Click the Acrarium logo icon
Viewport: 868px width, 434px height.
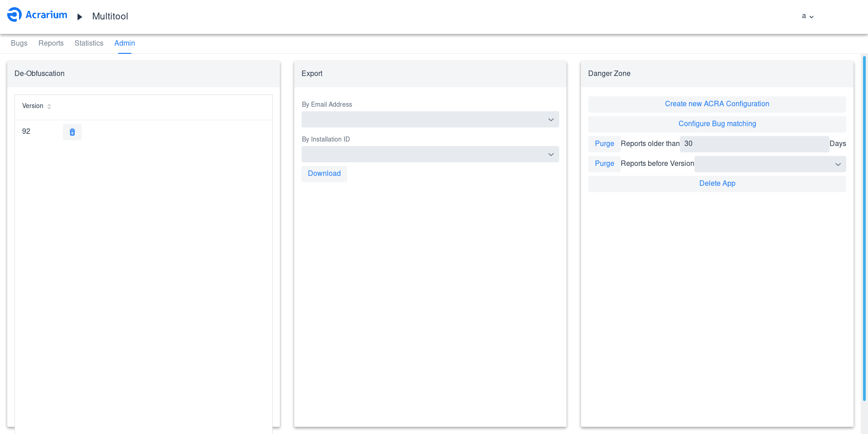click(14, 15)
